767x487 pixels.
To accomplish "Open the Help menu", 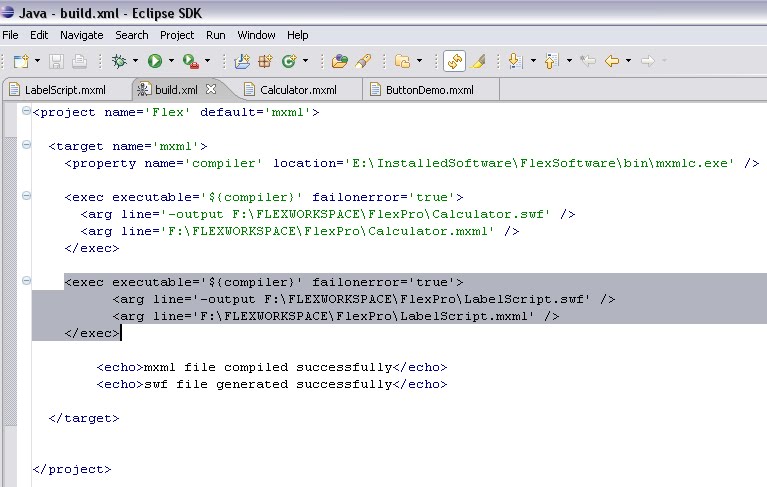I will (x=297, y=35).
